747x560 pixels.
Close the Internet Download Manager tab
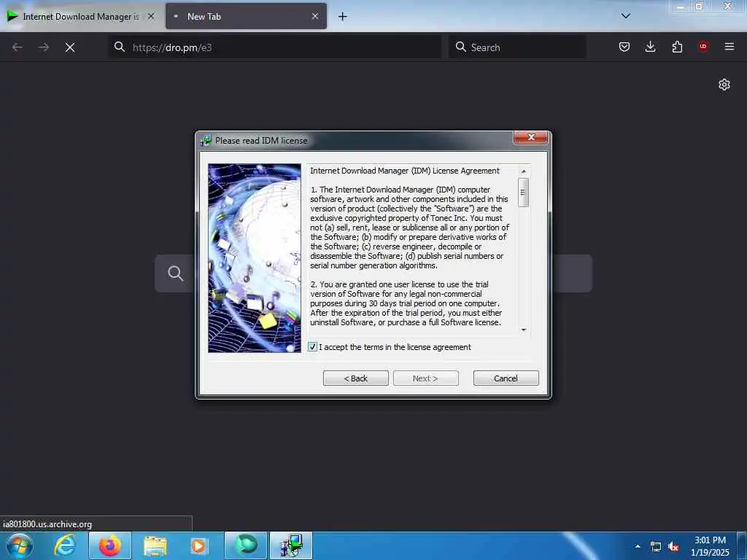[x=150, y=16]
